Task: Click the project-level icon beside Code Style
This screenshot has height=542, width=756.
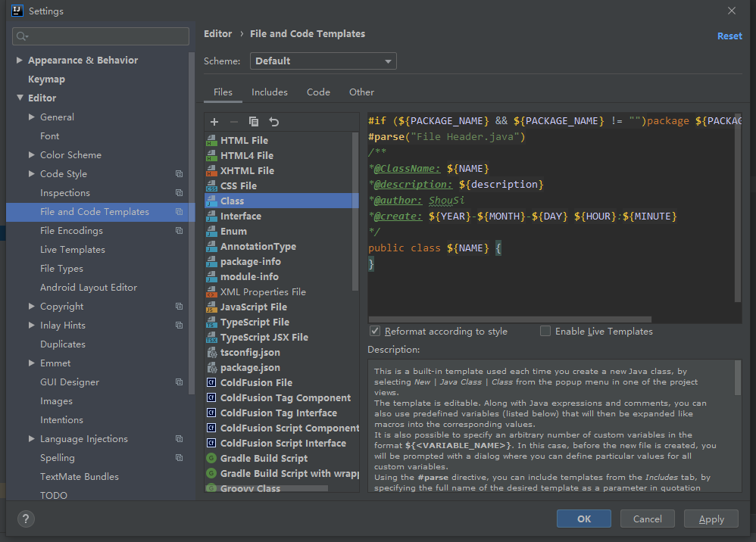Action: (179, 174)
